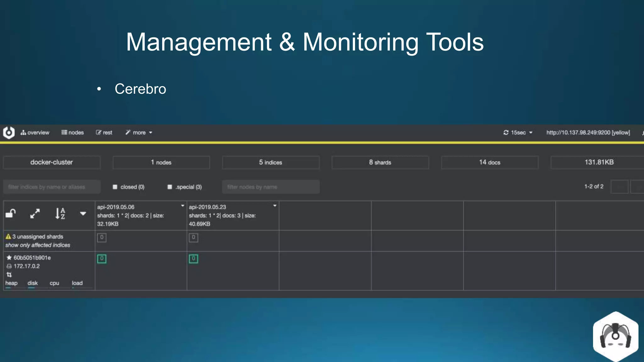Viewport: 644px width, 362px height.
Task: Click the cpu usage label
Action: (54, 283)
